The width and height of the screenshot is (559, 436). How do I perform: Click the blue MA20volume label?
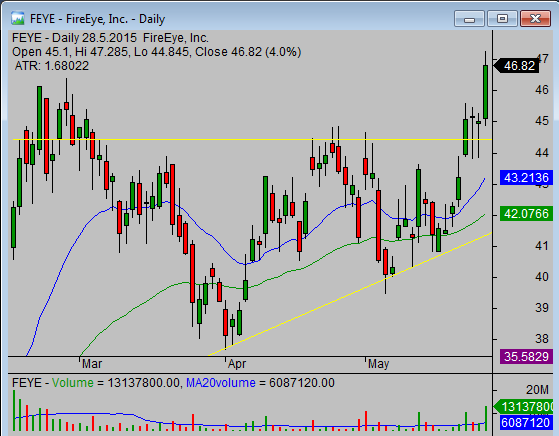pyautogui.click(x=221, y=383)
